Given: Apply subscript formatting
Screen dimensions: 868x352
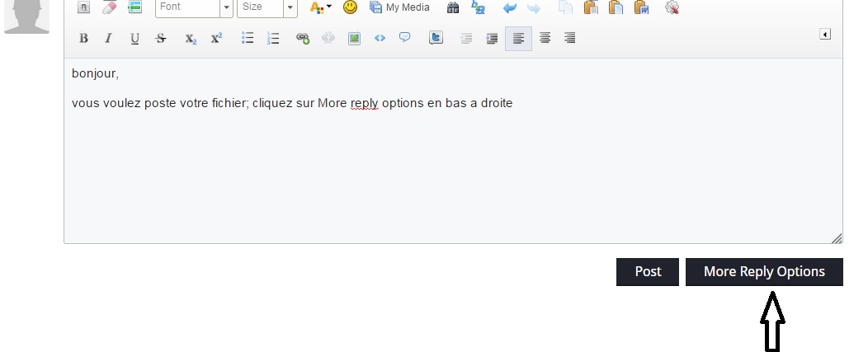Looking at the screenshot, I should [191, 38].
